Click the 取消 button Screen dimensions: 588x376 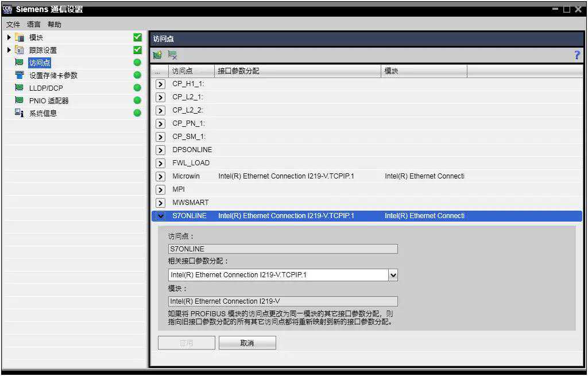247,343
